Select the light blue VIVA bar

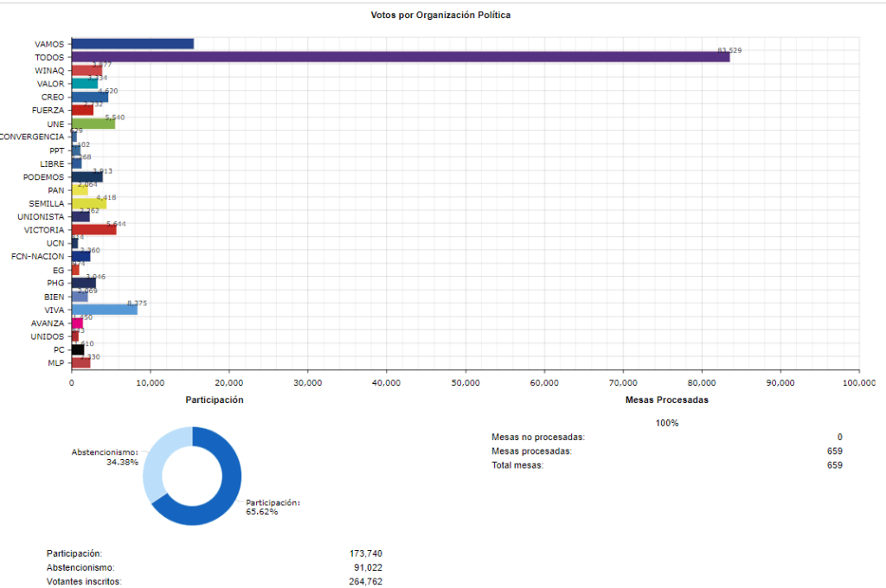tap(104, 310)
